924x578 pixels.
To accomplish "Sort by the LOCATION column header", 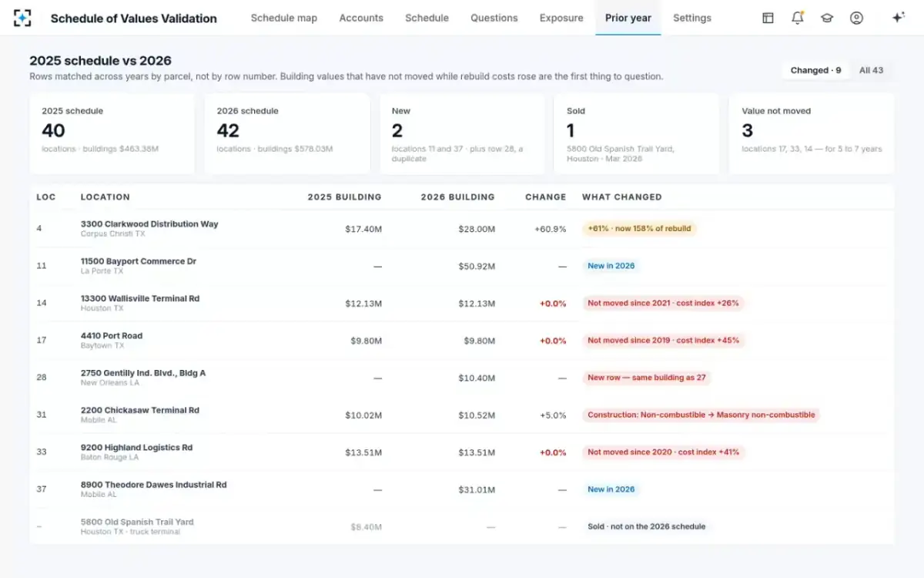I will (105, 197).
